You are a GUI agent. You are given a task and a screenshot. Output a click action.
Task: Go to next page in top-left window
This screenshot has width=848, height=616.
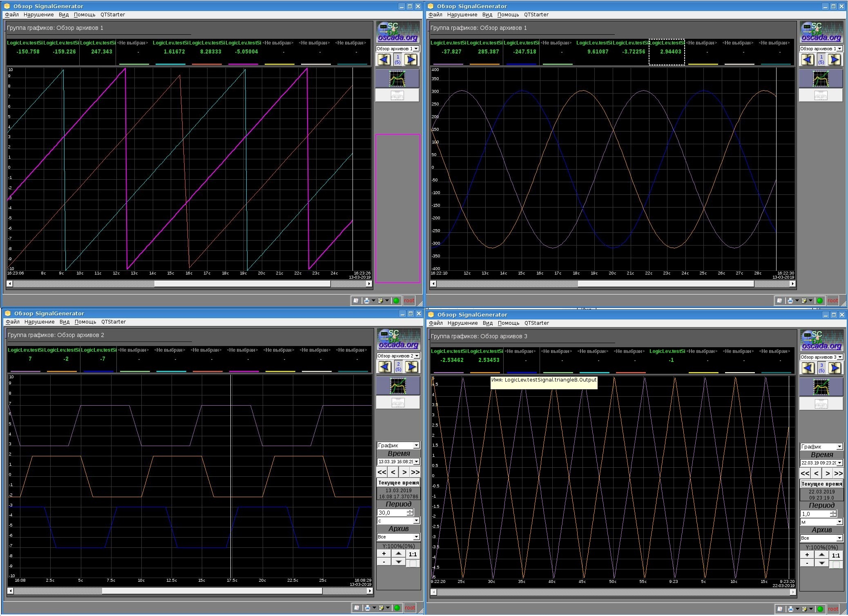411,60
